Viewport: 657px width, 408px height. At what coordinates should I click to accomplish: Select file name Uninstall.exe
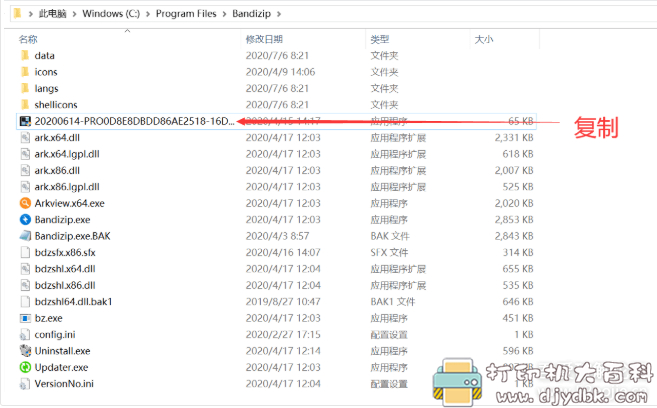[62, 351]
